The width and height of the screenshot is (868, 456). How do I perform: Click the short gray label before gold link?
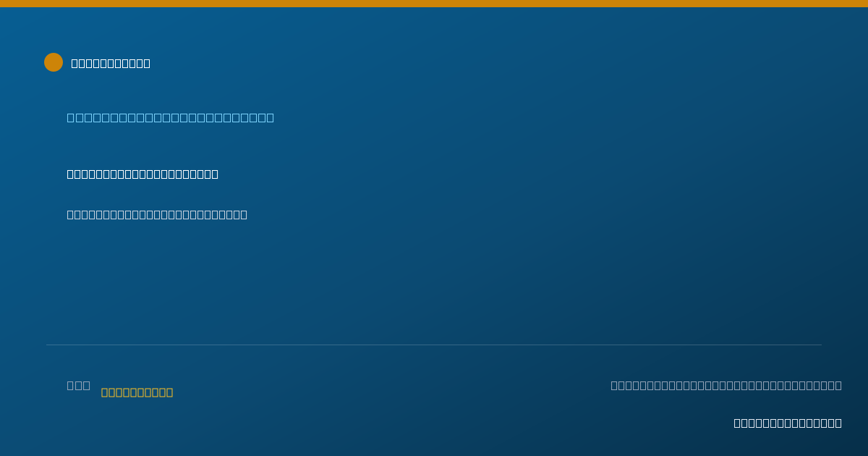[79, 385]
